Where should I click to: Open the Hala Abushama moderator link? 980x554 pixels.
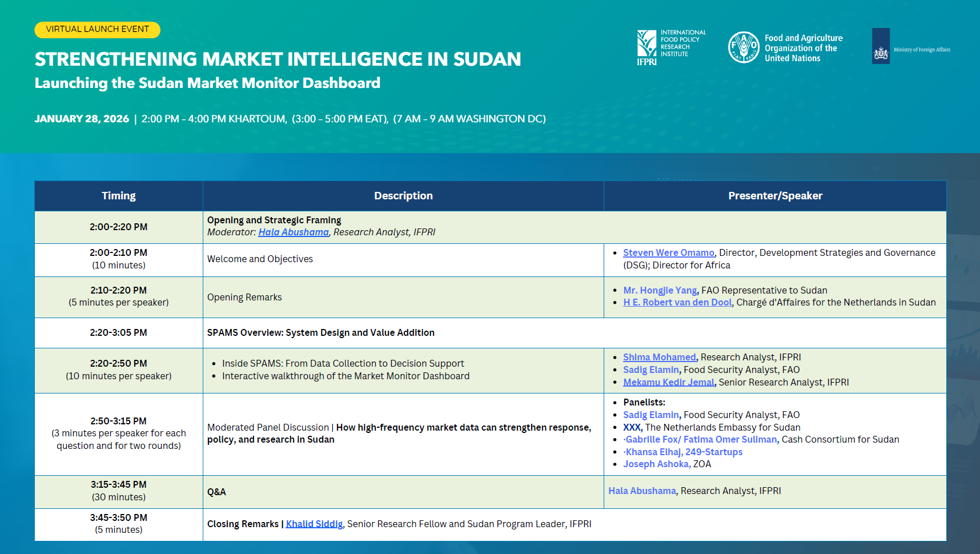(294, 232)
